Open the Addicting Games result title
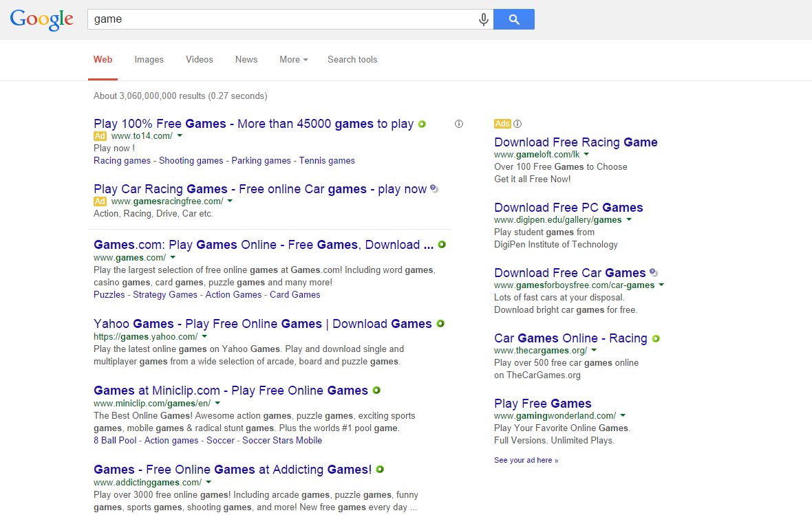The image size is (812, 515). click(x=233, y=470)
